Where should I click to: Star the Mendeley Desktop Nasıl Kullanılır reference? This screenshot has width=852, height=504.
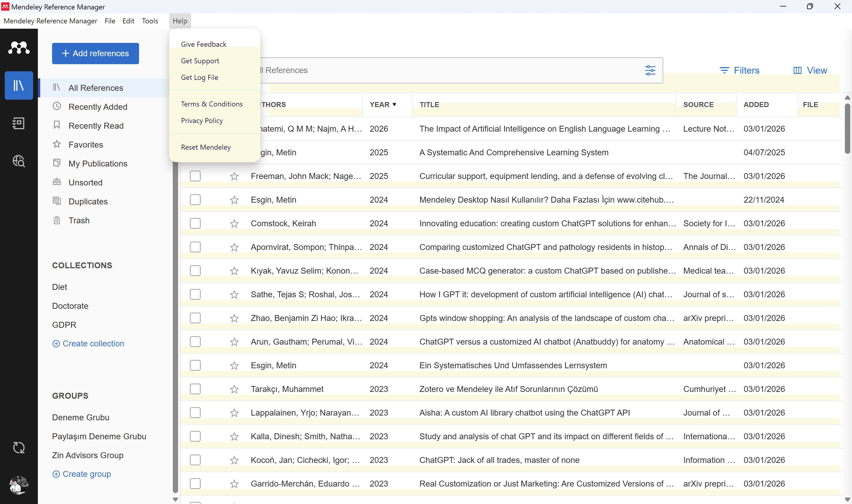tap(234, 200)
